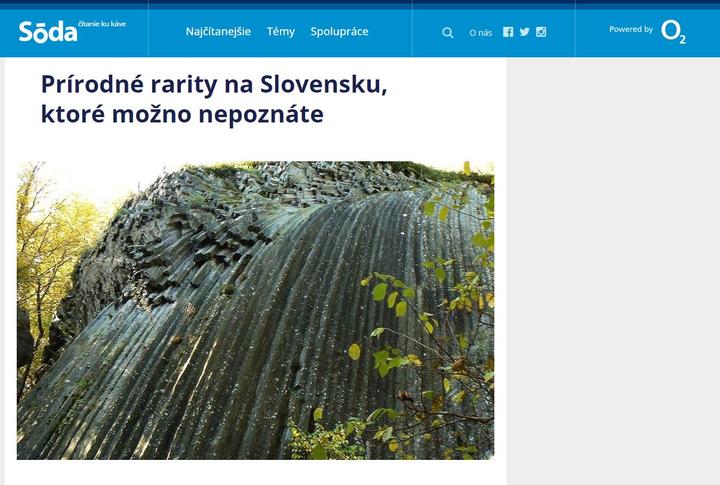The image size is (720, 485).
Task: Click the dark blue strip above the header
Action: coord(360,4)
